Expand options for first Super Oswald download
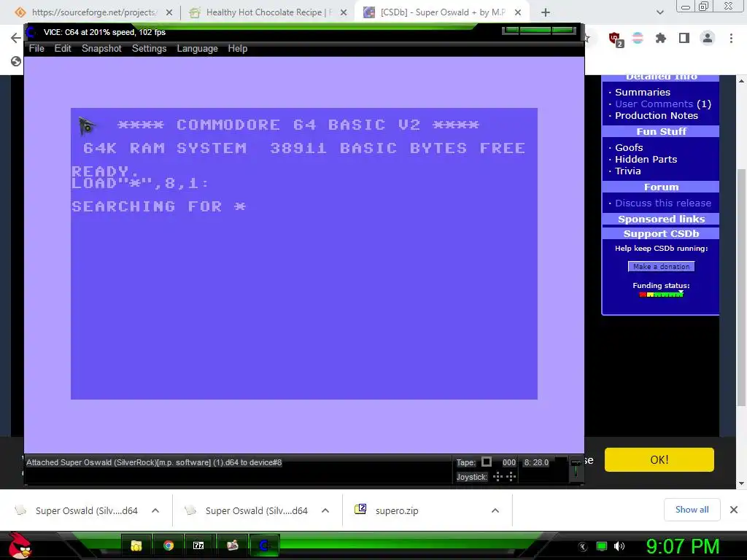The height and width of the screenshot is (560, 747). click(x=155, y=510)
